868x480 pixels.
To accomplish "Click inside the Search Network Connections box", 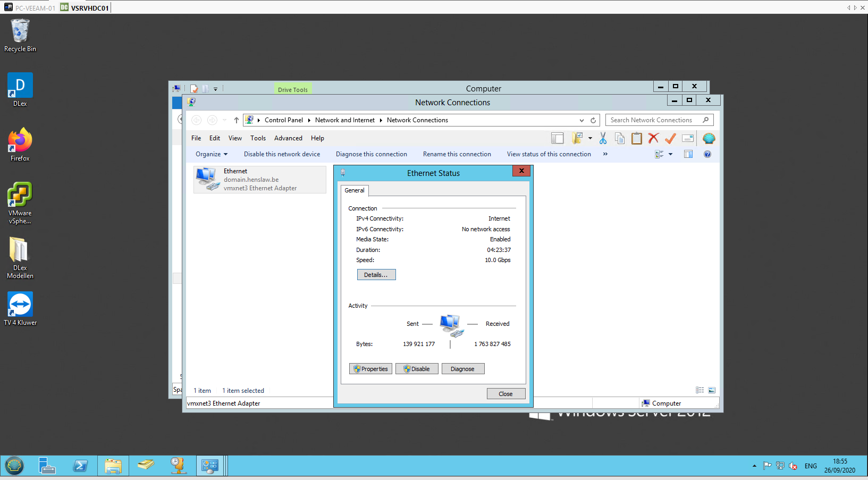I will tap(654, 120).
